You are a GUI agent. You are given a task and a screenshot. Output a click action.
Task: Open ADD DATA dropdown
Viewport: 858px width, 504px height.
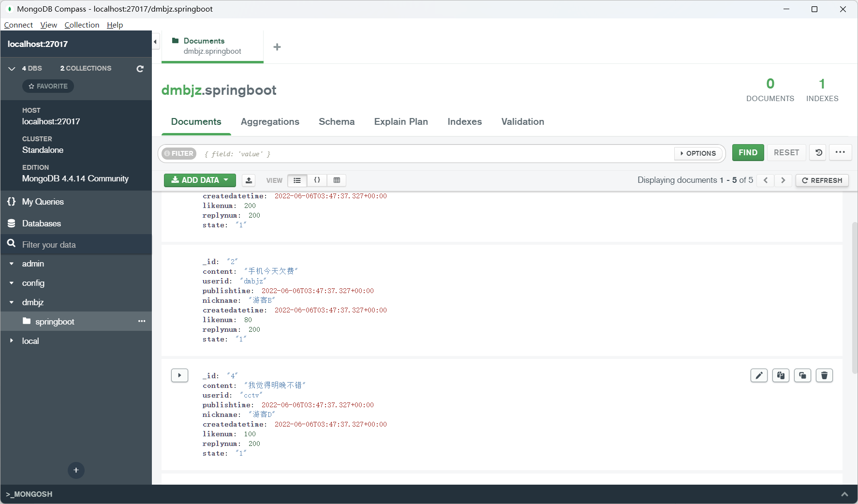[x=200, y=180]
